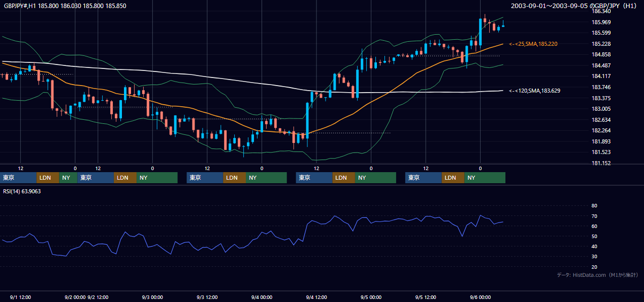The width and height of the screenshot is (644, 302).
Task: Click the 9/4 00:00 time axis label
Action: [262, 297]
